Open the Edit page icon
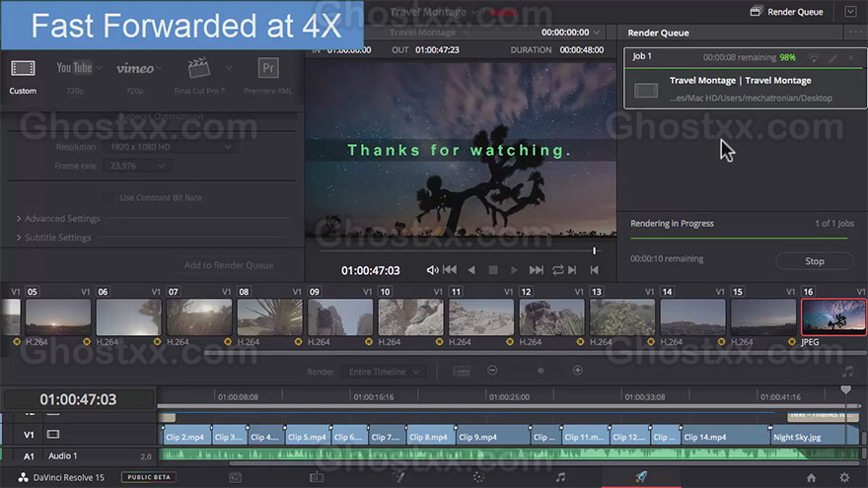Viewport: 868px width, 488px height. (x=317, y=477)
